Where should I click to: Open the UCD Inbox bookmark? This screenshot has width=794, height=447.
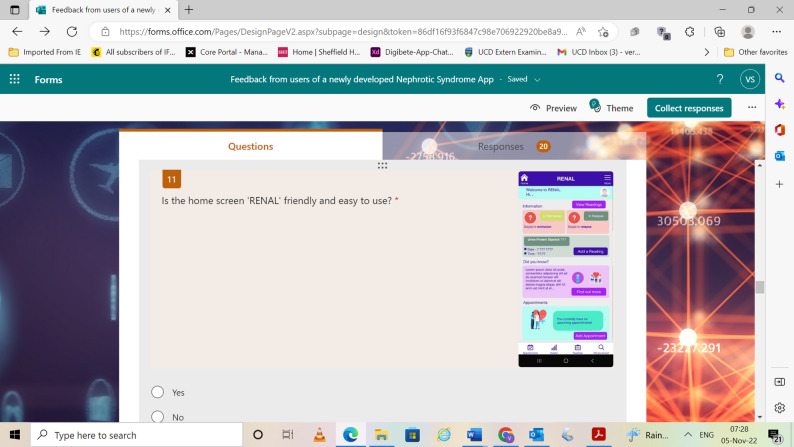point(599,52)
